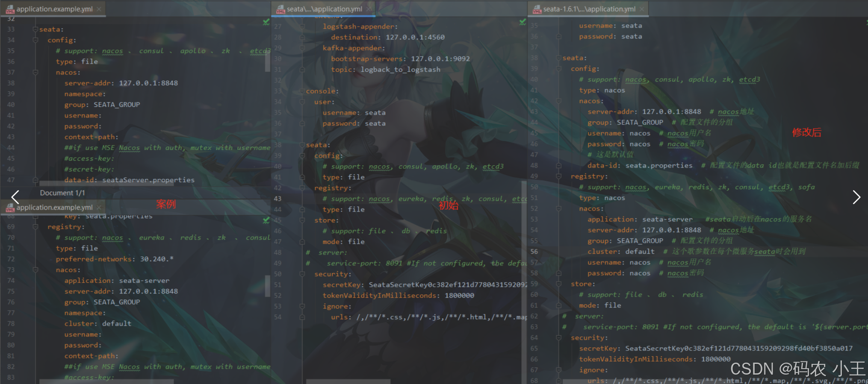868x384 pixels.
Task: Collapse seata block at line 33
Action: click(x=35, y=29)
